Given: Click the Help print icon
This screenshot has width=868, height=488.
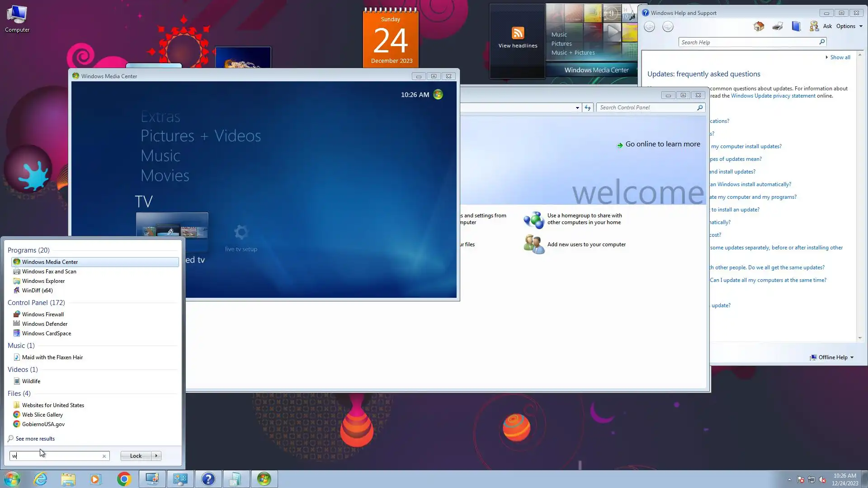Looking at the screenshot, I should pos(777,26).
